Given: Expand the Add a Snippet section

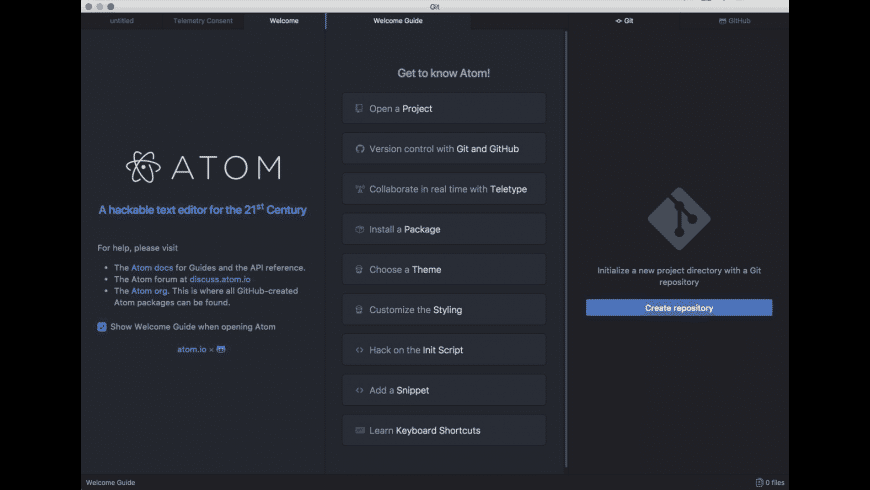Looking at the screenshot, I should (x=444, y=390).
